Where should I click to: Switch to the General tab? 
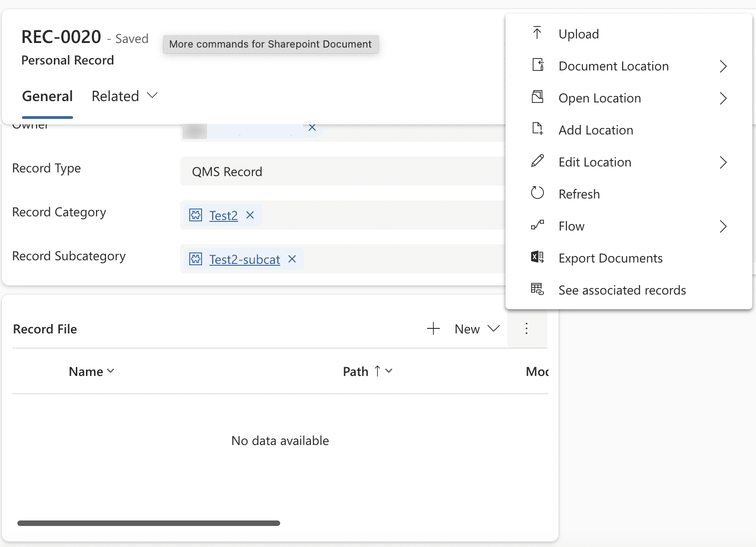tap(48, 96)
